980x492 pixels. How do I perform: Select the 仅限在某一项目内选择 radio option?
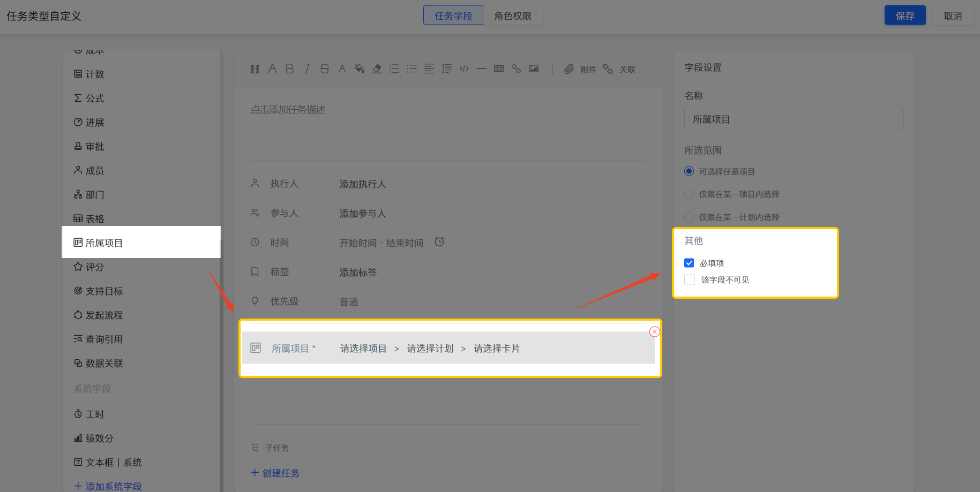click(689, 194)
